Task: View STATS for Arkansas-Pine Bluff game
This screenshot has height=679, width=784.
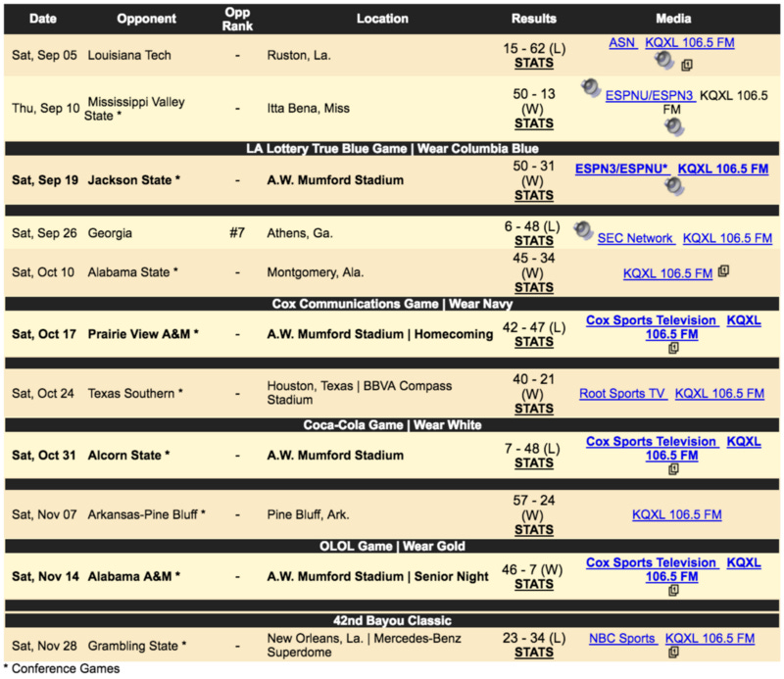Action: (534, 529)
